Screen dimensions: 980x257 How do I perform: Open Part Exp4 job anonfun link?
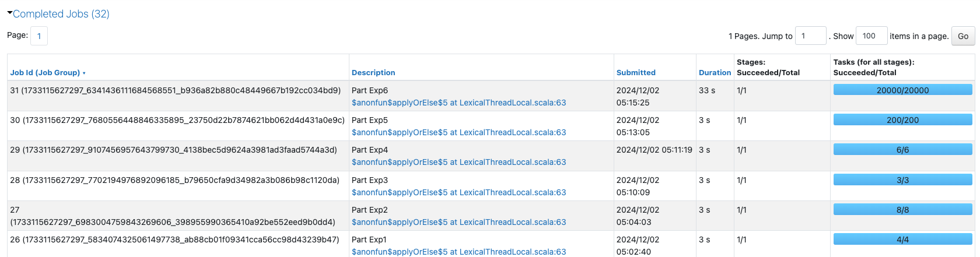point(459,162)
